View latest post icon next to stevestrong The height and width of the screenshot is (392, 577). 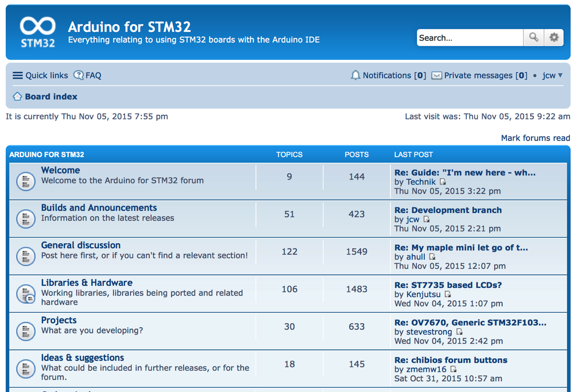[459, 332]
